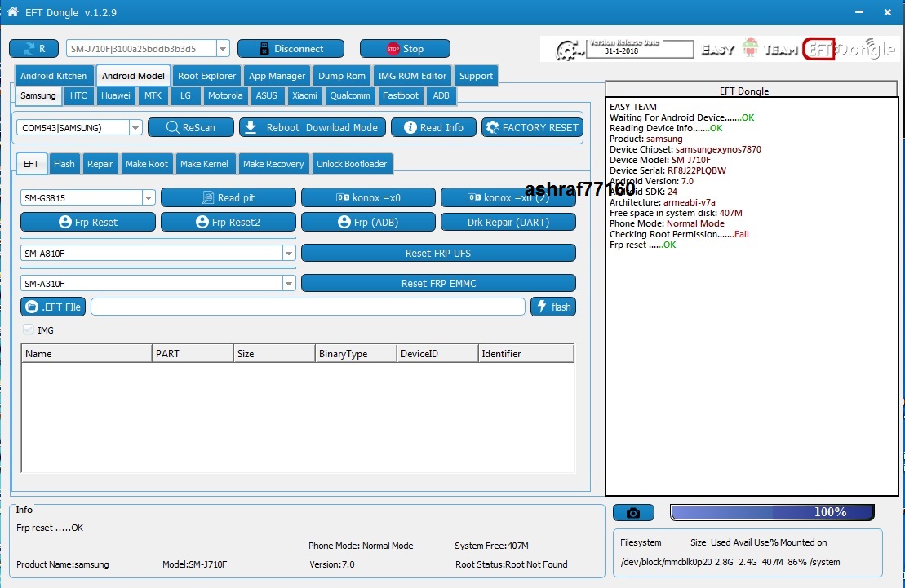Click the ReScan magnifier button
Viewport: 905px width, 588px height.
(191, 127)
